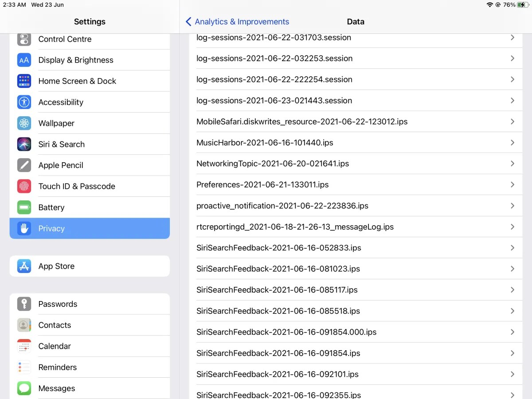Tap the Passwords key icon
Image resolution: width=532 pixels, height=399 pixels.
point(24,304)
